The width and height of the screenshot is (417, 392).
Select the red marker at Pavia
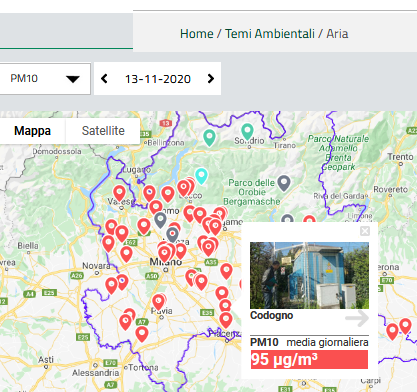(158, 303)
